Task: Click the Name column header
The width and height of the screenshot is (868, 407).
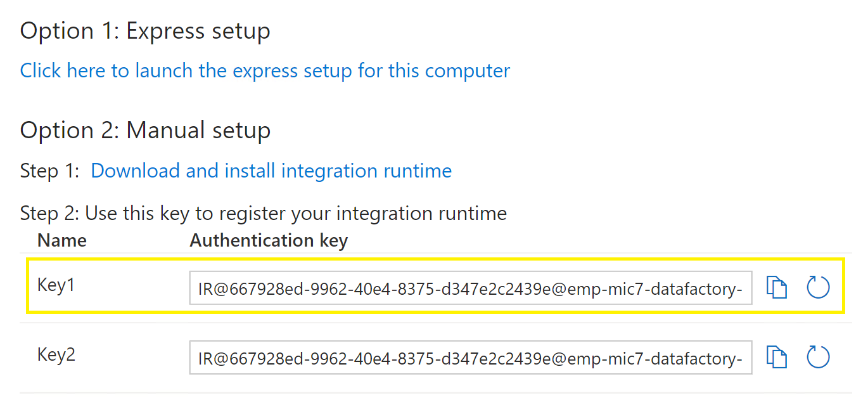Action: pos(62,240)
